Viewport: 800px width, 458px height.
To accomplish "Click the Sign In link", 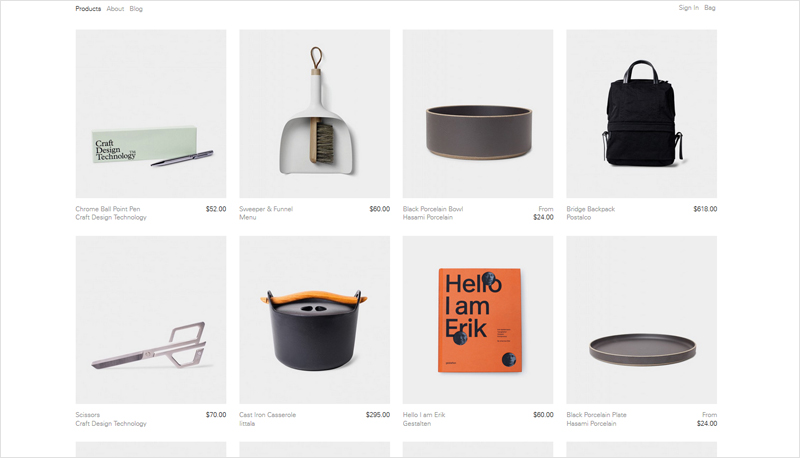I will click(x=688, y=8).
